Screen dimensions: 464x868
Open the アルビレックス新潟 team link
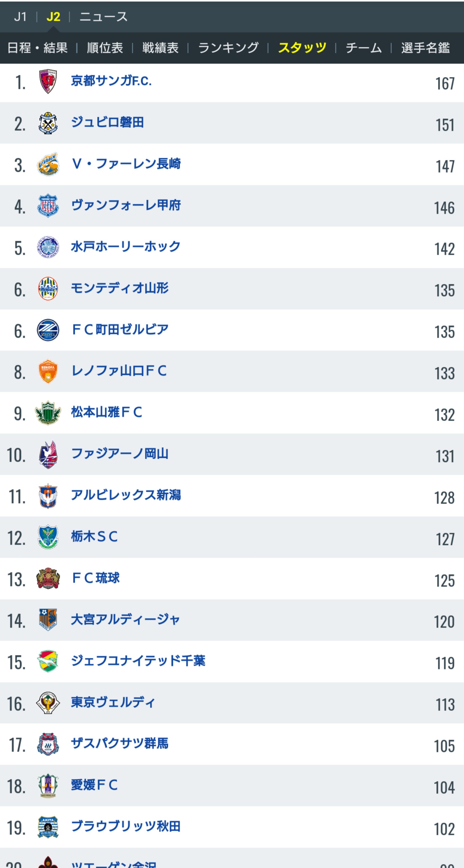(x=126, y=495)
